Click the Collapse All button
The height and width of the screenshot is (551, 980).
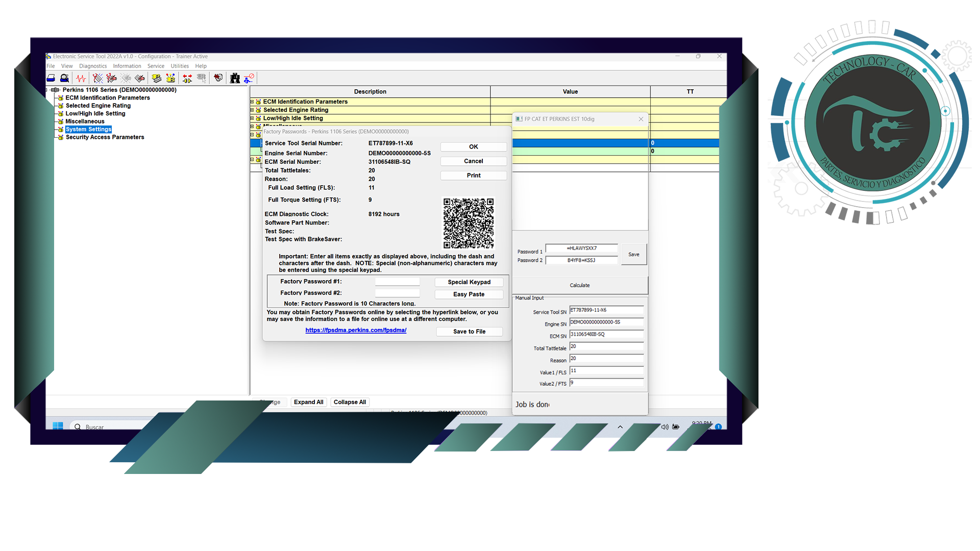(350, 402)
